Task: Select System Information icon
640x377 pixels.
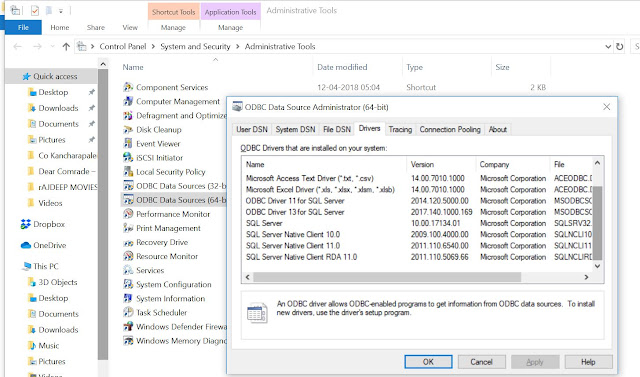Action: 128,298
